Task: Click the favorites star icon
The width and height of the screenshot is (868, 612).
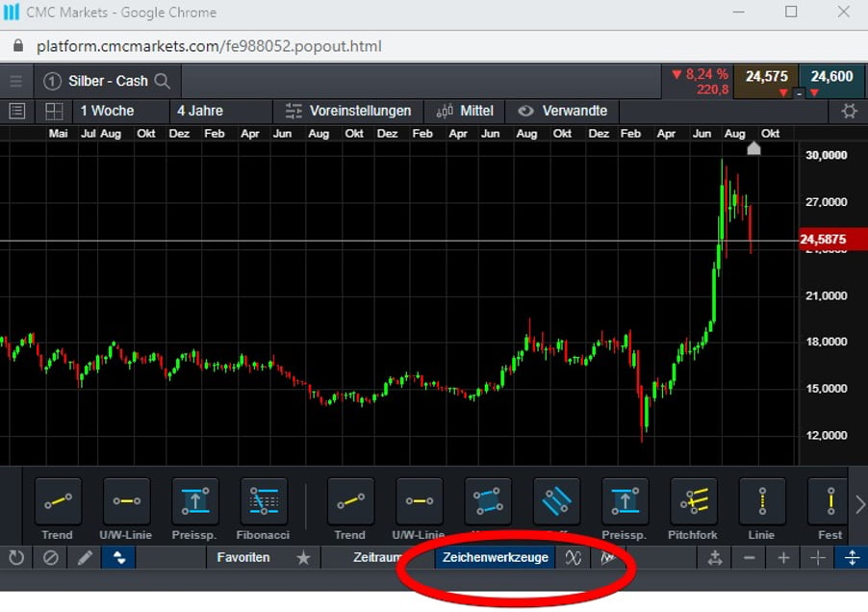Action: coord(303,558)
